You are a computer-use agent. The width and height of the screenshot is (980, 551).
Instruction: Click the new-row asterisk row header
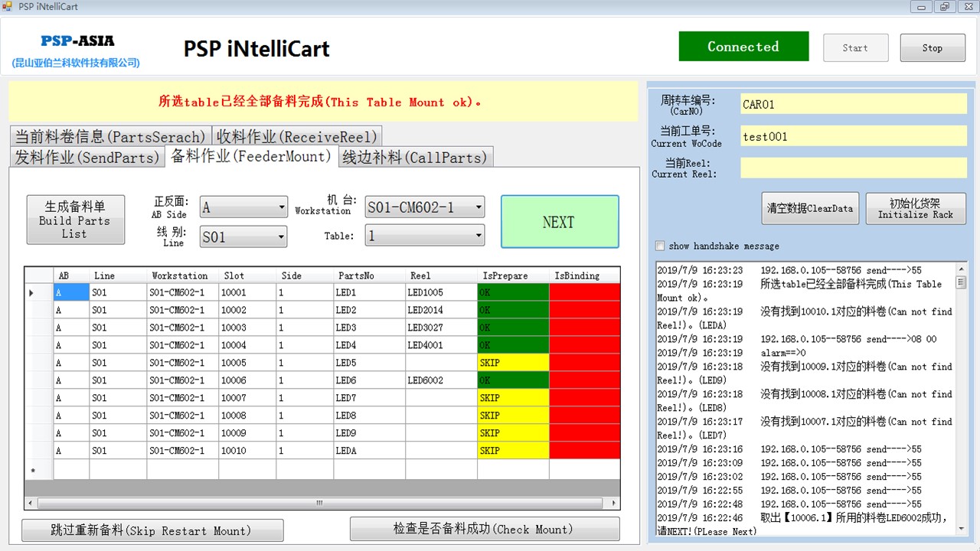[x=39, y=469]
